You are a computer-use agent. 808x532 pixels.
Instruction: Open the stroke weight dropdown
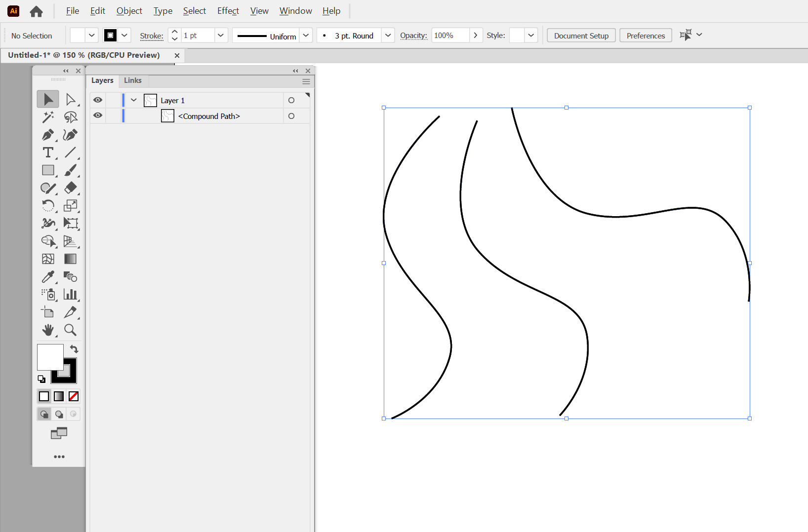221,35
